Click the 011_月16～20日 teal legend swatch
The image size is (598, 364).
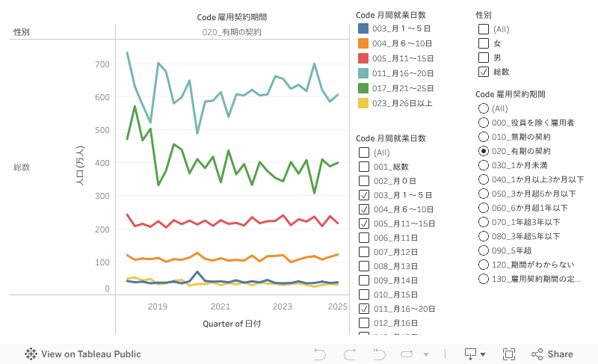(x=363, y=73)
